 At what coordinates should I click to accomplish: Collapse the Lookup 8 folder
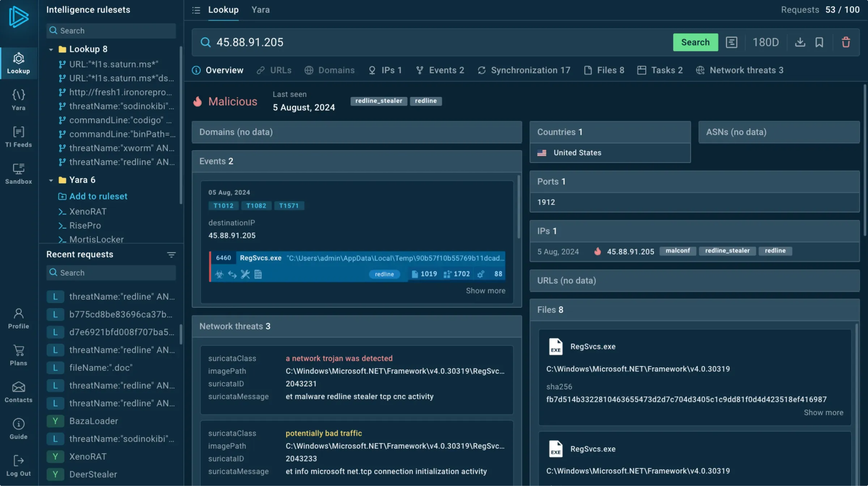pyautogui.click(x=51, y=49)
